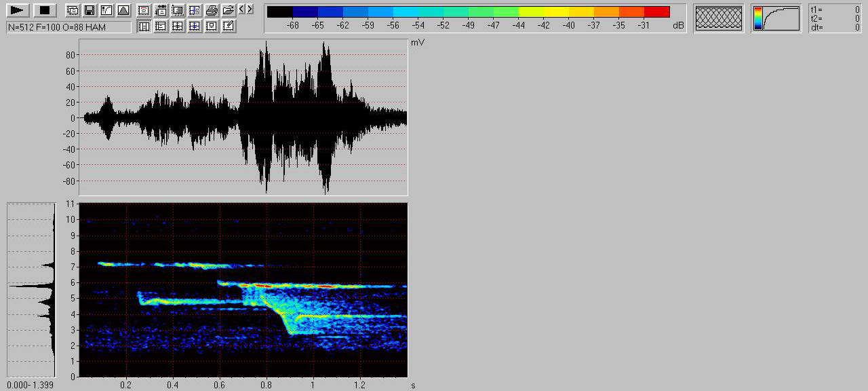Click the t1 t2 dt readout box
868x391 pixels.
click(835, 18)
